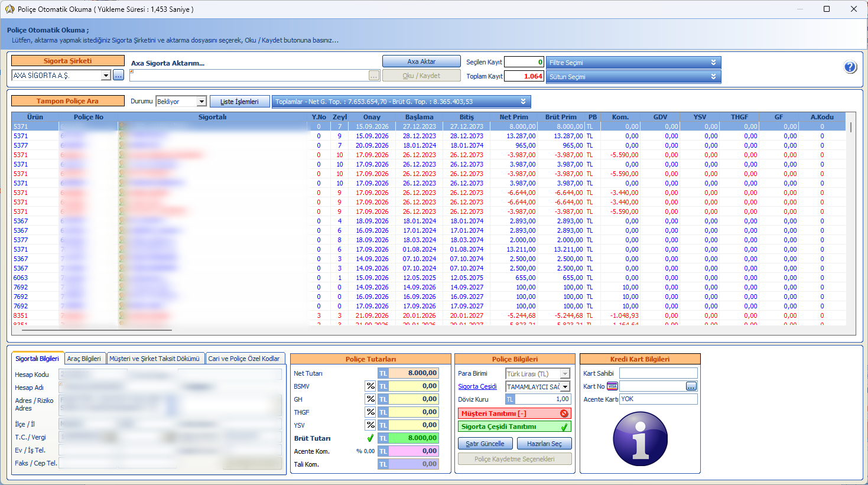Click the Kart Sahibi input field
This screenshot has width=868, height=485.
(658, 373)
